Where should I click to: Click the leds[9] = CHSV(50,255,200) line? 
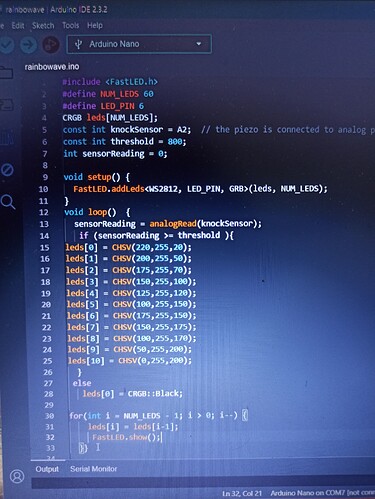(x=130, y=349)
